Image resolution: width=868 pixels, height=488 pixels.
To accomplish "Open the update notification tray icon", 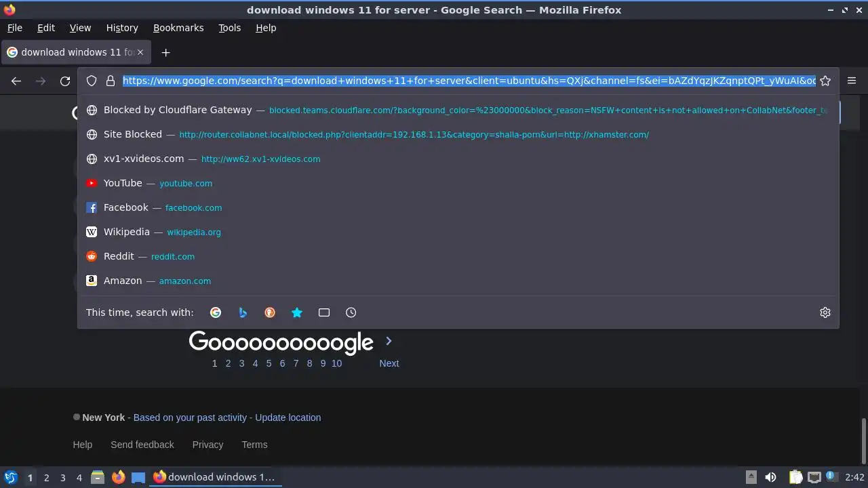I will point(832,477).
